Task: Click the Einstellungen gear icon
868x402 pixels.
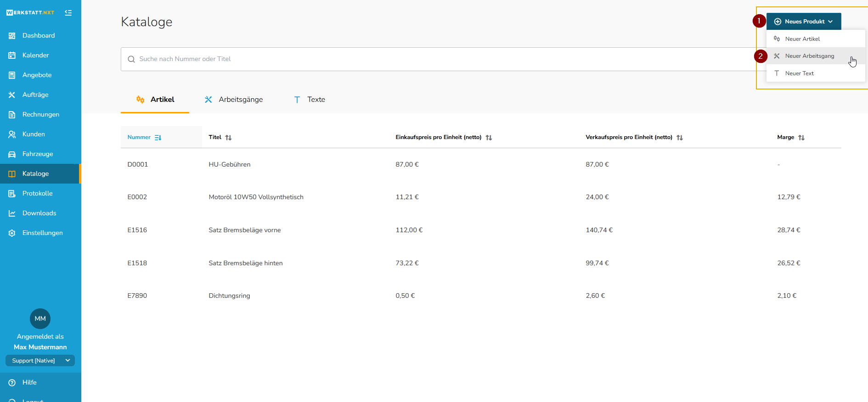Action: tap(12, 233)
